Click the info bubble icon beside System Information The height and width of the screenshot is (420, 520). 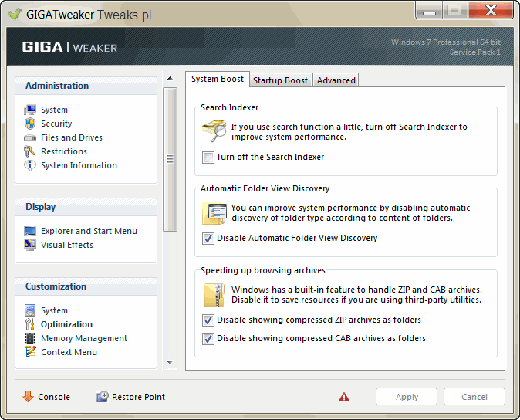30,165
